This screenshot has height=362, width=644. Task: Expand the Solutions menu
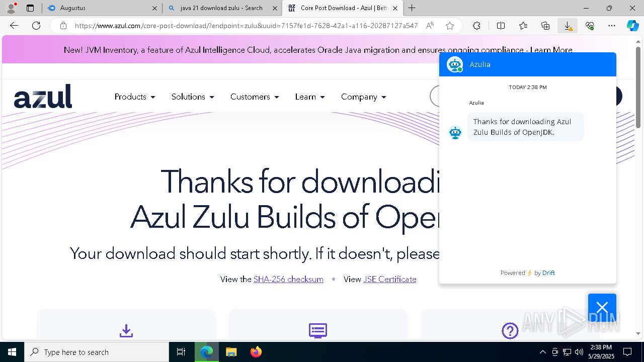pos(193,97)
